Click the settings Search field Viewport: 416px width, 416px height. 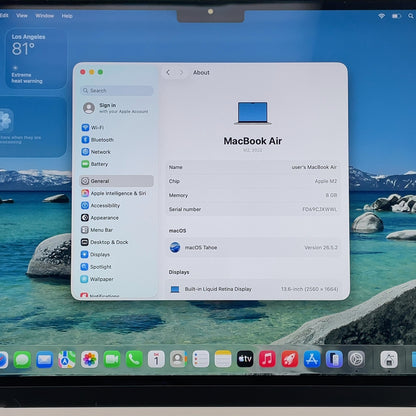coord(117,91)
